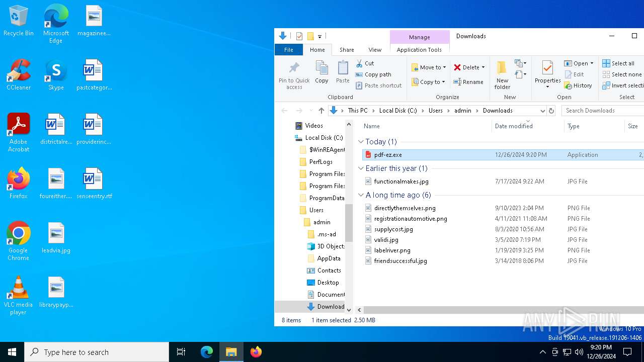This screenshot has height=362, width=644.
Task: Click the Copy ribbon icon
Action: coord(321,72)
